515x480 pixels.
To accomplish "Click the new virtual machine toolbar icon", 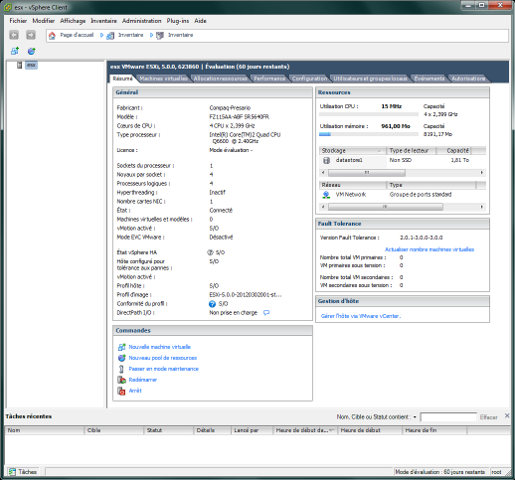I will point(15,51).
